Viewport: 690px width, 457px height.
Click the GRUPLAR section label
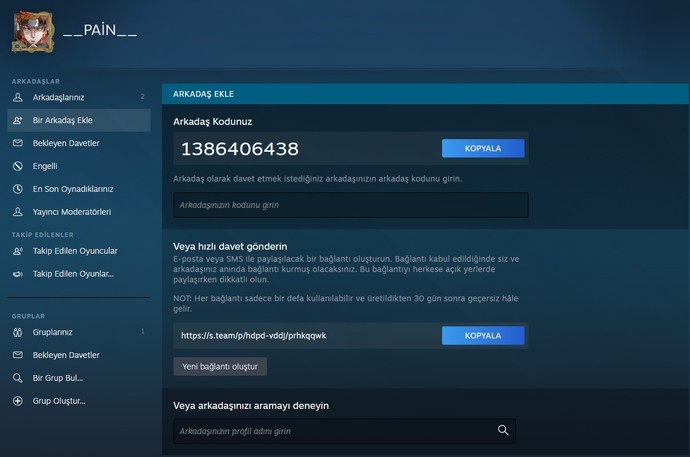click(28, 316)
